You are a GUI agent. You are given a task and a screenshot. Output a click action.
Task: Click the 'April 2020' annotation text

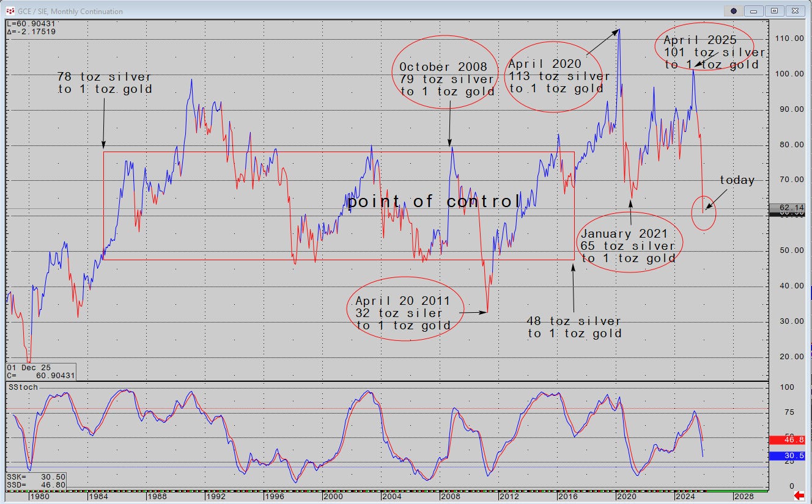point(545,64)
